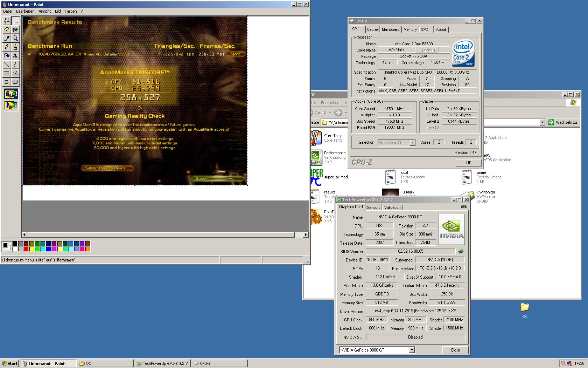Click Paint horizontal scrollbar right arrow
Screen dimensions: 588x368
click(306, 234)
